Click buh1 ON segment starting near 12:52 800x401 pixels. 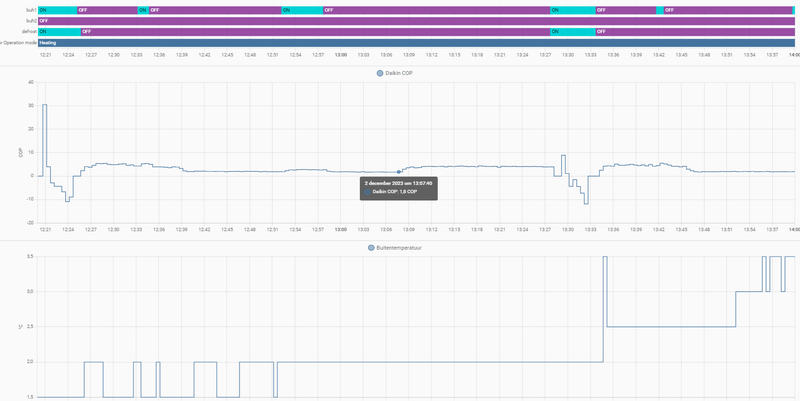point(302,10)
